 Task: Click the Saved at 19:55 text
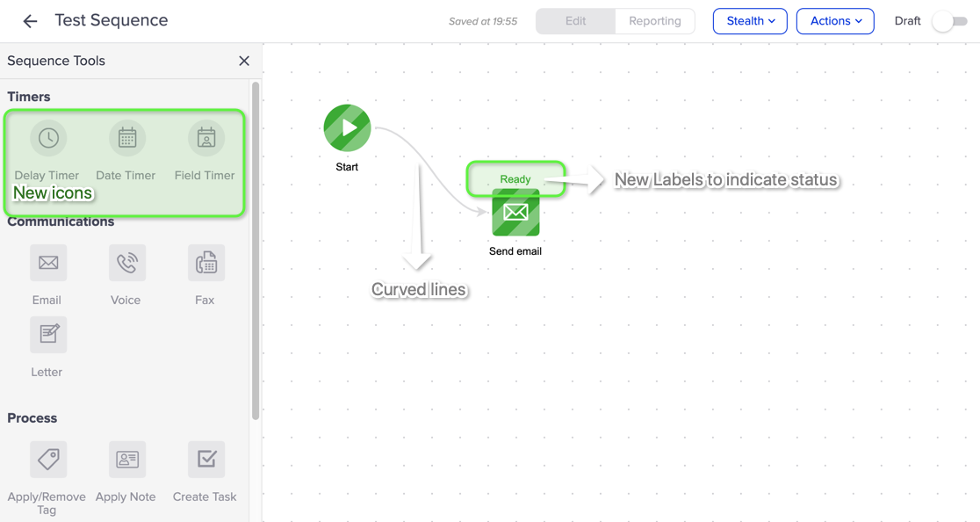[x=482, y=21]
